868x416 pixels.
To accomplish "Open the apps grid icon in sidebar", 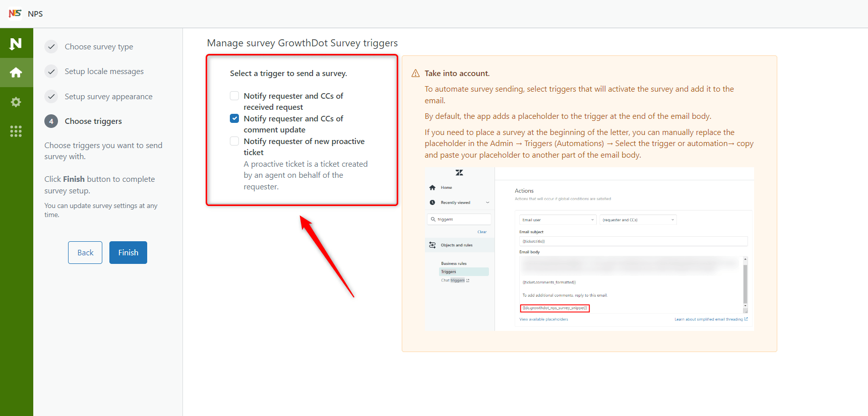I will [x=16, y=131].
